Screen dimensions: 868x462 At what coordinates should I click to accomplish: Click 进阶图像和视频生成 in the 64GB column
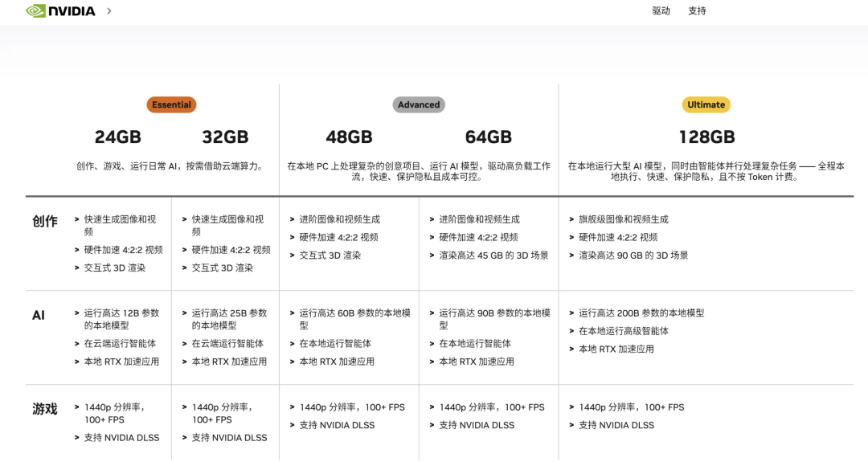coord(479,219)
